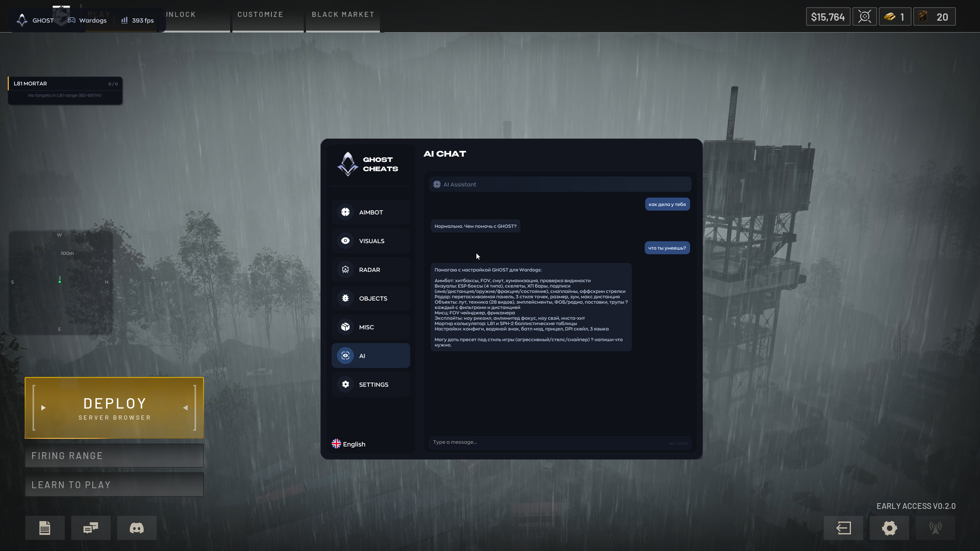Focus the Type a message input
The image size is (980, 551).
[560, 442]
